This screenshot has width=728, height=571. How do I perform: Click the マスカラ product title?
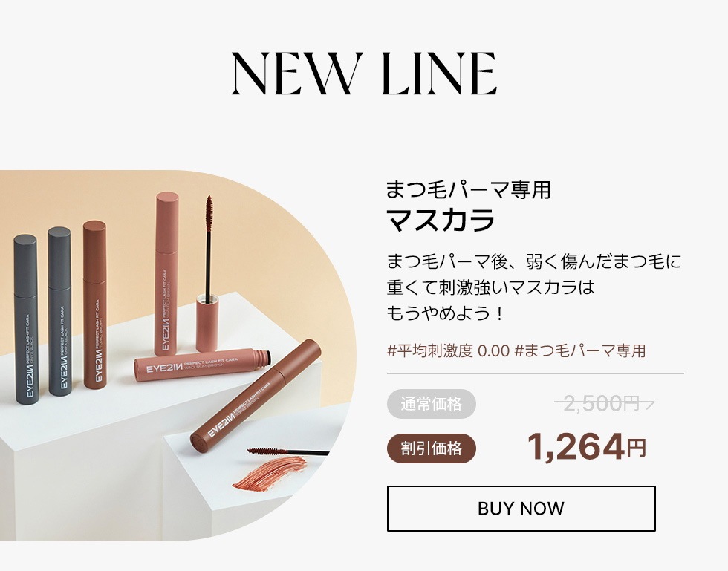coord(441,220)
